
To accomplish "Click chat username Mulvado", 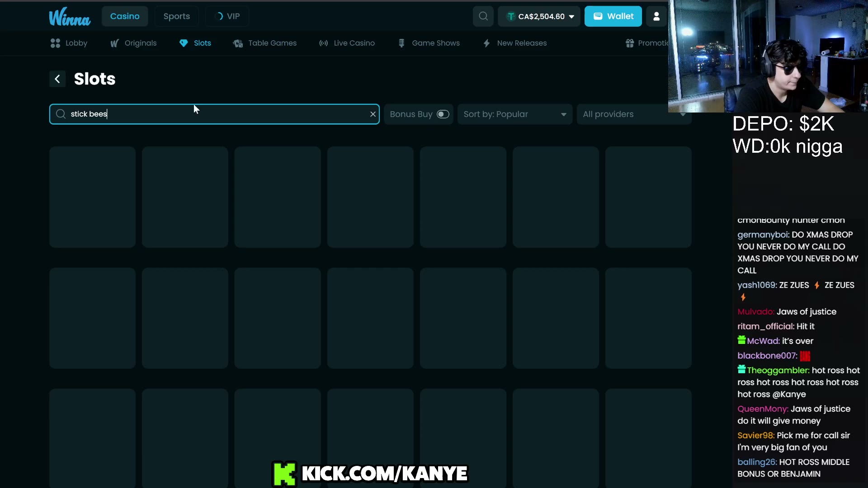I will 756,312.
